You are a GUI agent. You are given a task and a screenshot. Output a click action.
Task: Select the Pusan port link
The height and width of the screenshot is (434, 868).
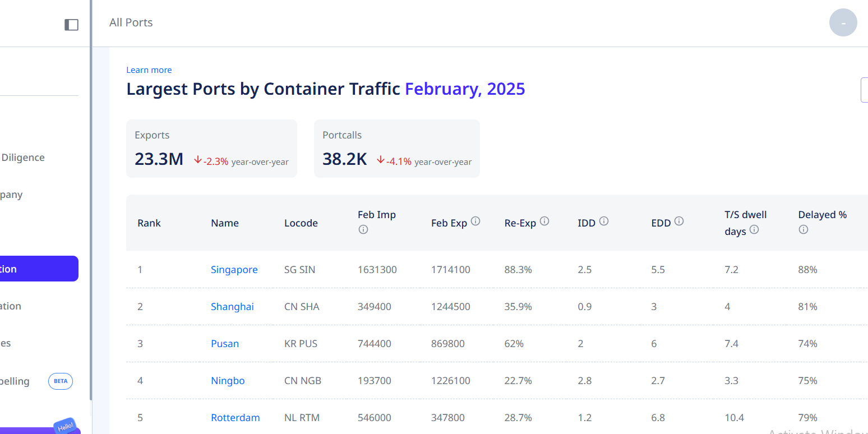224,344
